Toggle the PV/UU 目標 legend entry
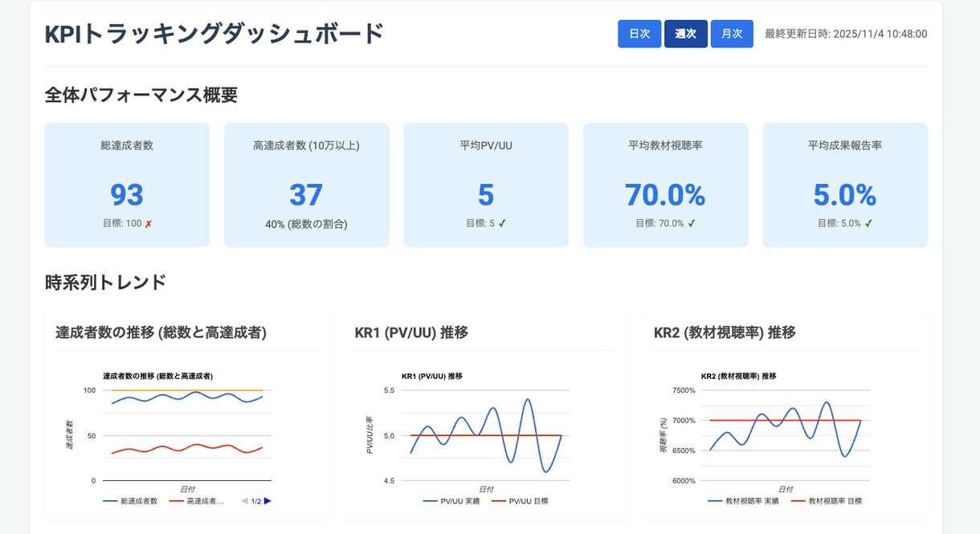Screen dimensions: 980x534 (520, 501)
